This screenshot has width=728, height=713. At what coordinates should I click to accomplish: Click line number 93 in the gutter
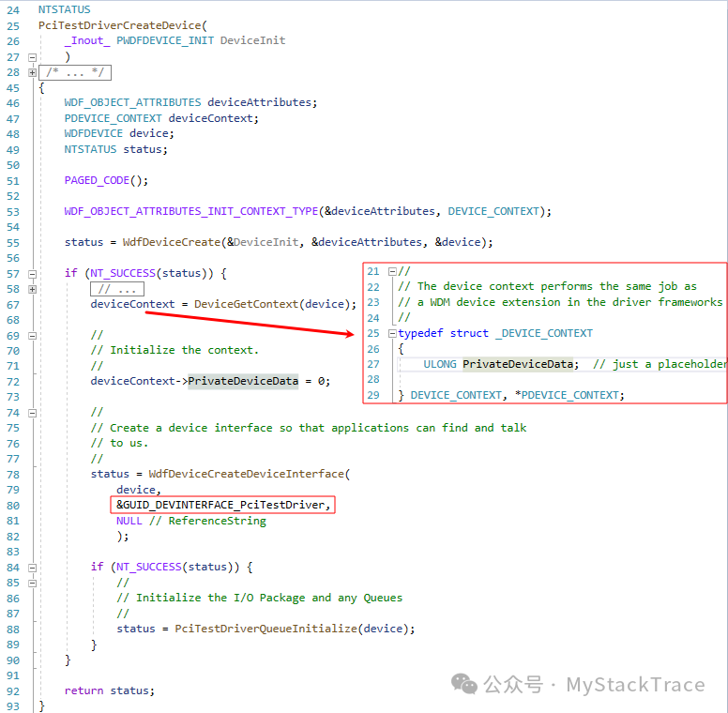pyautogui.click(x=13, y=706)
